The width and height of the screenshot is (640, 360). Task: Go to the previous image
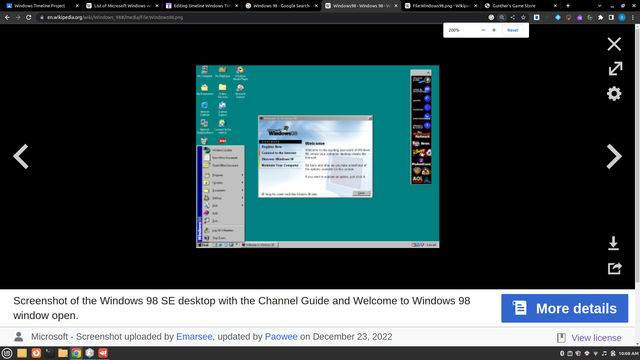pyautogui.click(x=21, y=156)
